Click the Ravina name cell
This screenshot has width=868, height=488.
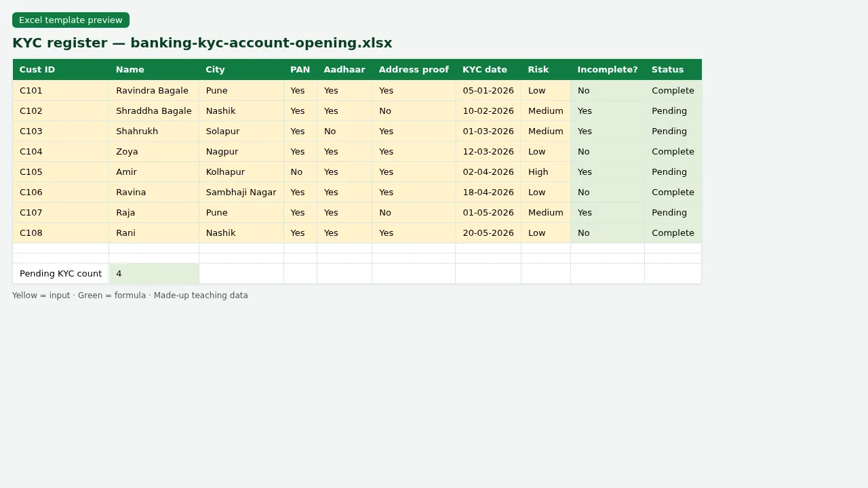coord(154,192)
